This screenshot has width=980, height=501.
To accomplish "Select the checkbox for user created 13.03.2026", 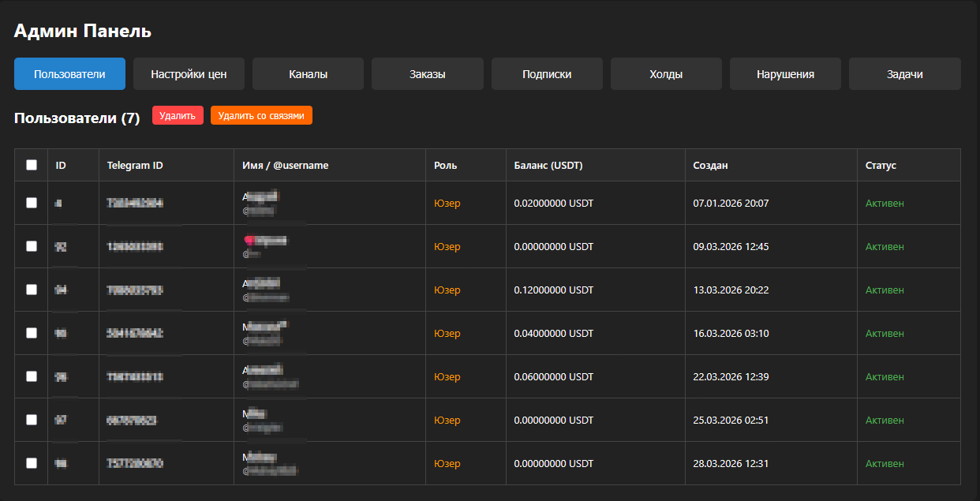I will pyautogui.click(x=32, y=290).
